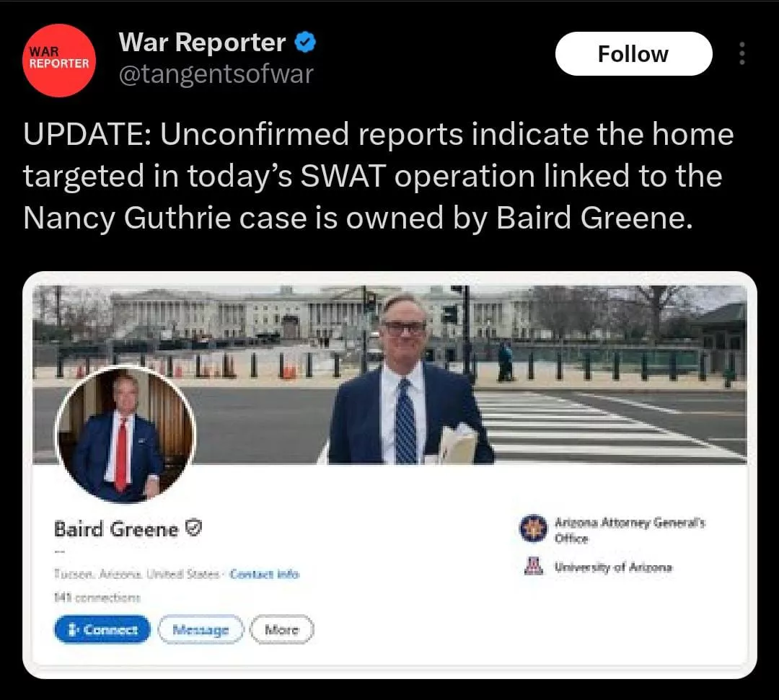Follow the War Reporter account
779x700 pixels.
633,53
